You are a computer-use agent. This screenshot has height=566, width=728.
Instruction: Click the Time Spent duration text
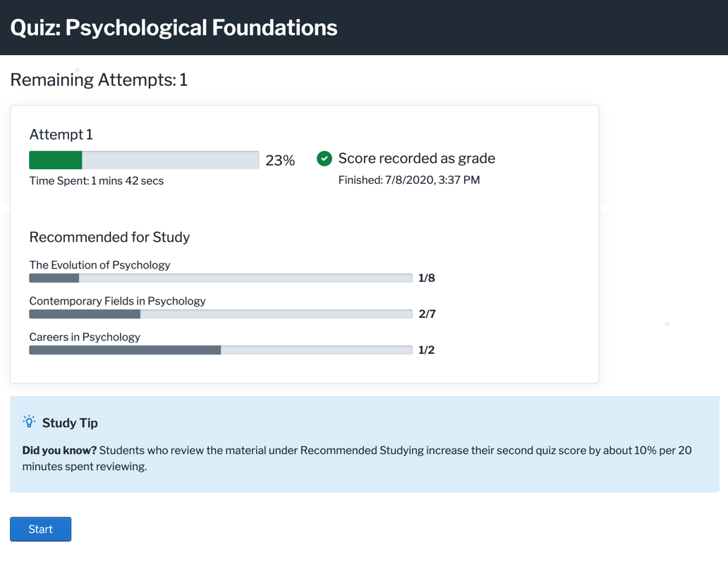pos(96,181)
